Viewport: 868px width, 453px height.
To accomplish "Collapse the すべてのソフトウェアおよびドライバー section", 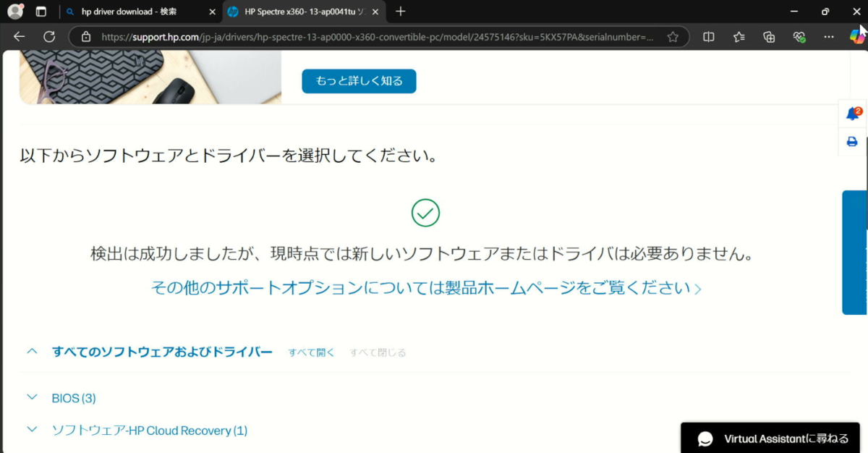I will click(32, 352).
